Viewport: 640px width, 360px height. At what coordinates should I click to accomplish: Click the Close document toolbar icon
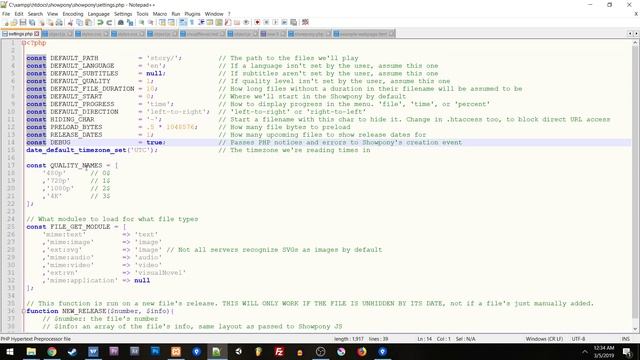pos(42,22)
